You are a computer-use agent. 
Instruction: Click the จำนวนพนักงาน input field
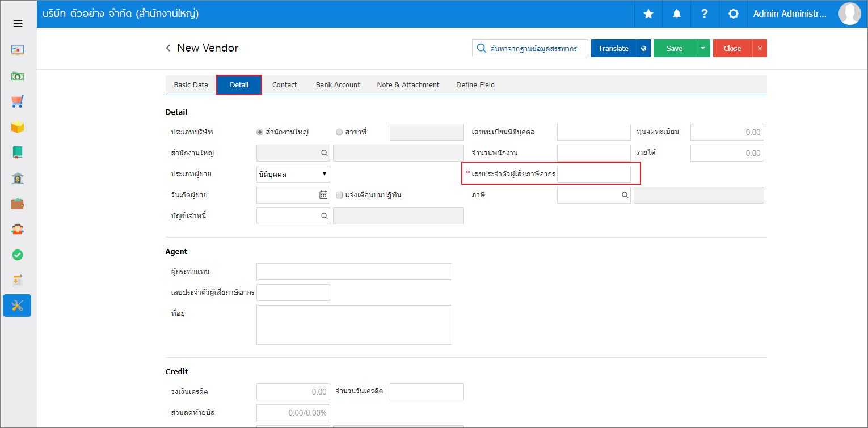click(x=594, y=153)
